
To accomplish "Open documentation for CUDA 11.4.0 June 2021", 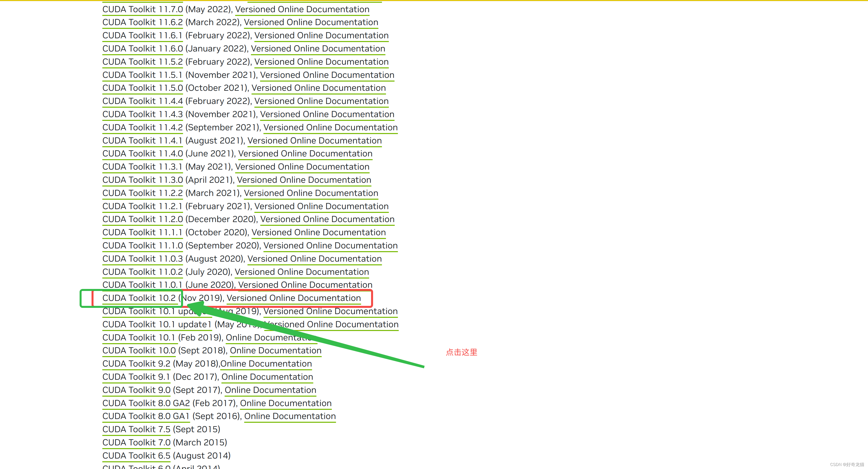I will pyautogui.click(x=305, y=154).
